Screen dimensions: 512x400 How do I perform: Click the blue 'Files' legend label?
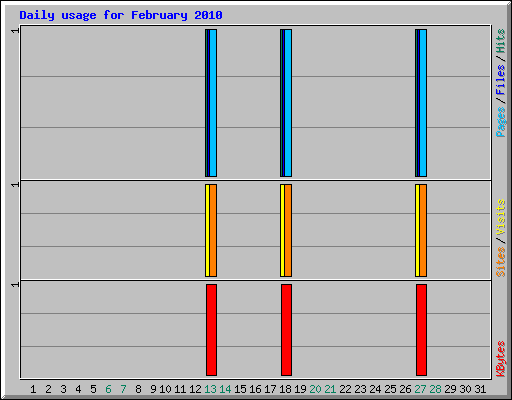coord(500,80)
